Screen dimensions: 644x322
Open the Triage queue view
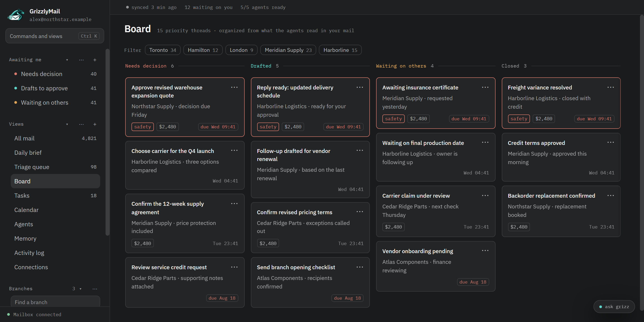pyautogui.click(x=55, y=167)
